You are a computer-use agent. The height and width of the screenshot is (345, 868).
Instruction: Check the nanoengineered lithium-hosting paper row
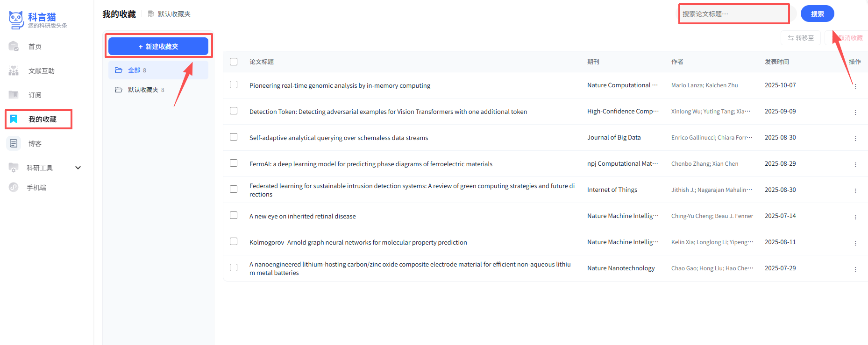click(234, 268)
